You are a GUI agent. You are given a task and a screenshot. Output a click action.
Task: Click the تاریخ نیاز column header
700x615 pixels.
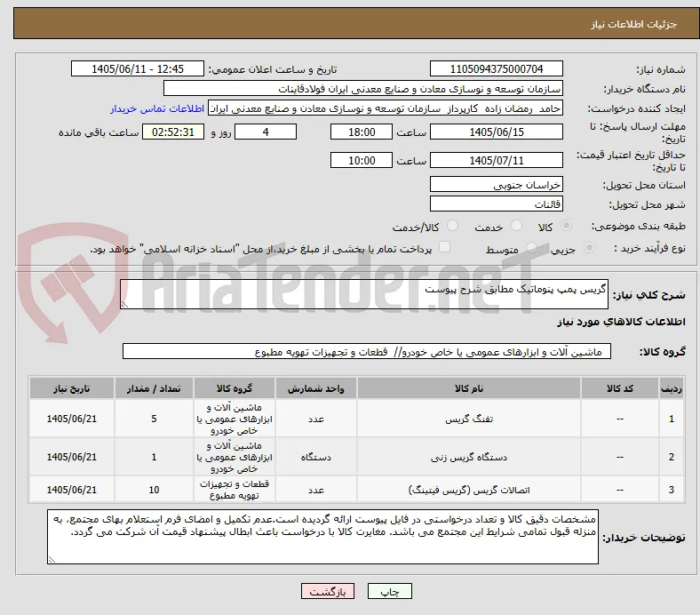(71, 388)
